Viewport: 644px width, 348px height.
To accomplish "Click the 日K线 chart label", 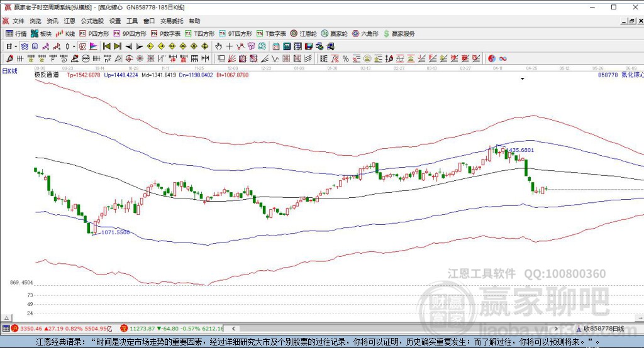I will coord(10,71).
